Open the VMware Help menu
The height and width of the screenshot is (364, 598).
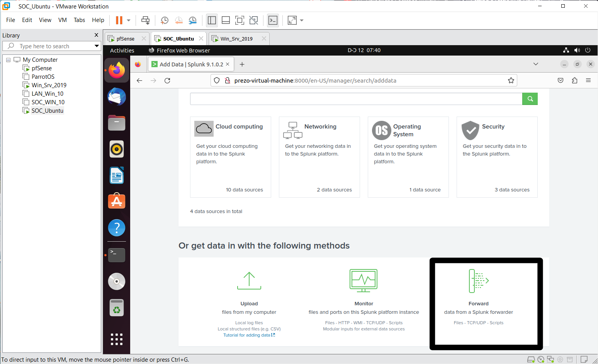[x=98, y=20]
